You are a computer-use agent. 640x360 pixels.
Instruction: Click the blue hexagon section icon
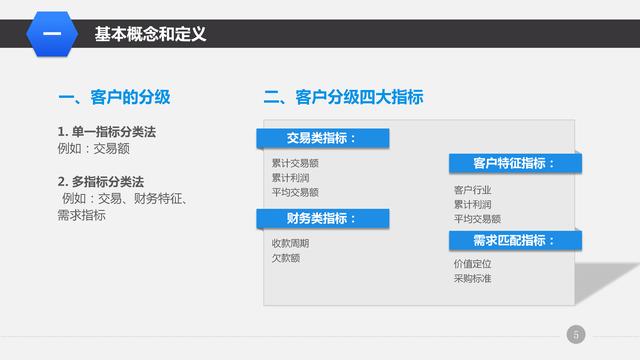52,34
